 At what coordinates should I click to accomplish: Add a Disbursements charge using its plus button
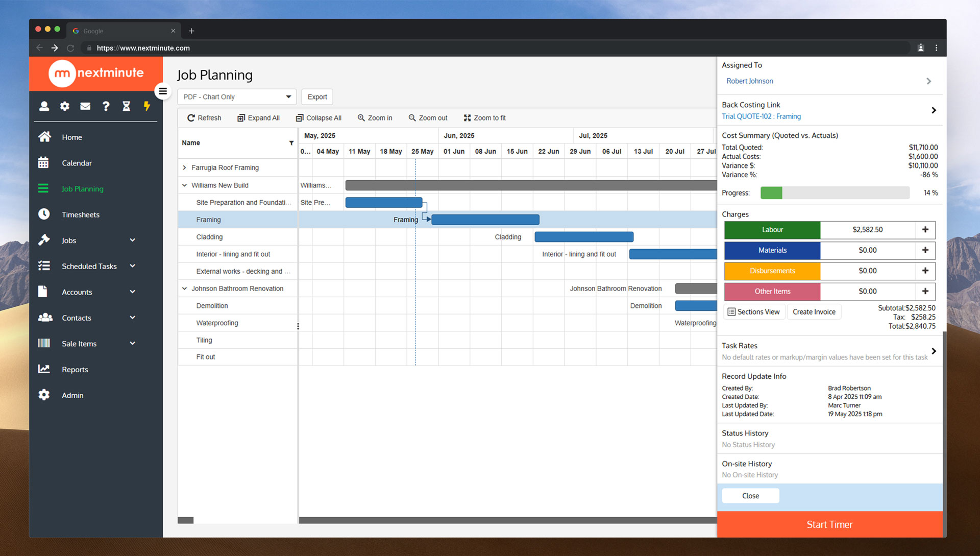click(925, 271)
